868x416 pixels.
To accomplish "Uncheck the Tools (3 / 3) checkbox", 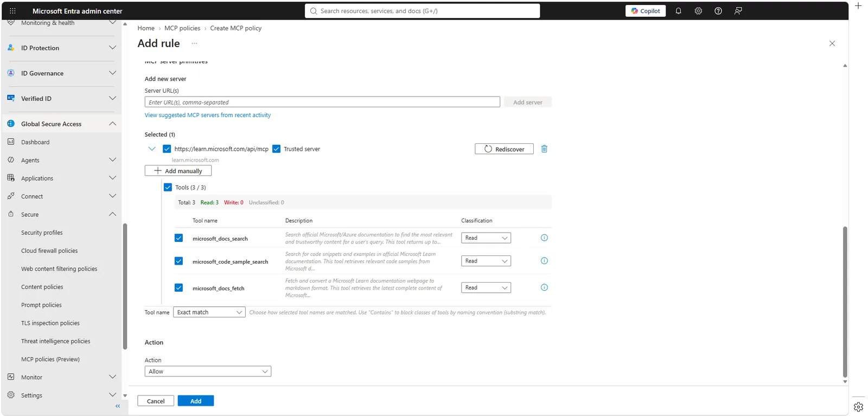I will [x=168, y=187].
